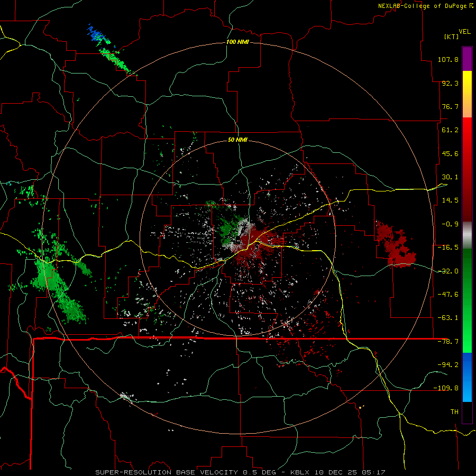Click the blue segment of velocity color bar
Viewport: 476px width, 476px height.
click(x=467, y=377)
